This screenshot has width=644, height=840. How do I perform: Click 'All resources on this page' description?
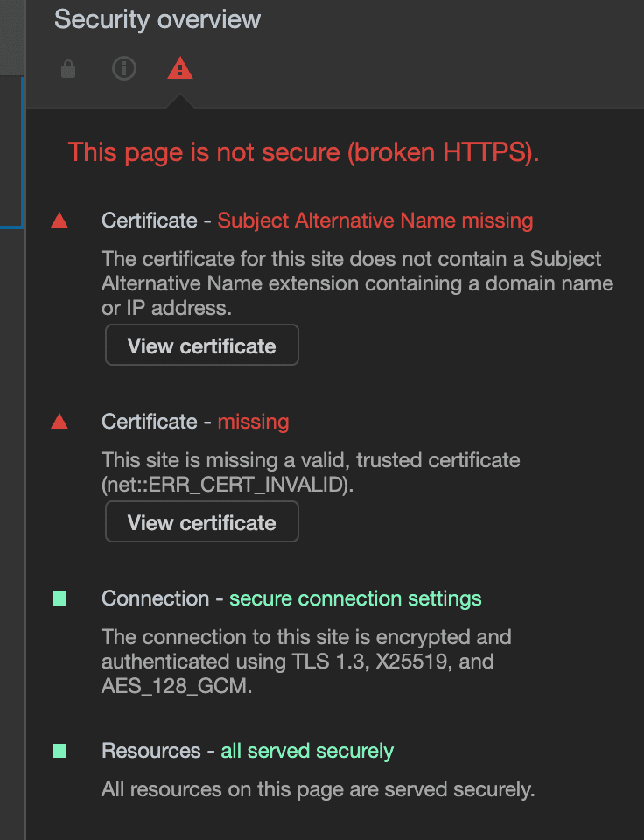(318, 789)
